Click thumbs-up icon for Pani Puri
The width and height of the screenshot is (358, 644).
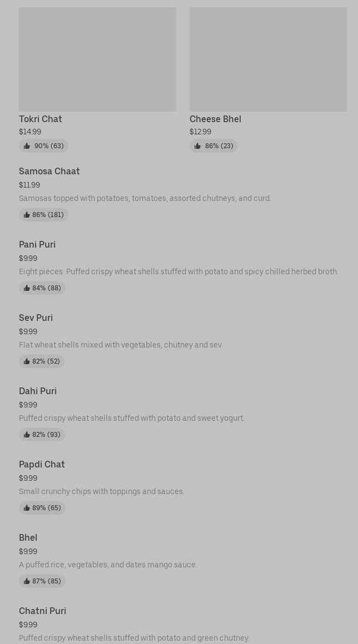[x=27, y=288]
